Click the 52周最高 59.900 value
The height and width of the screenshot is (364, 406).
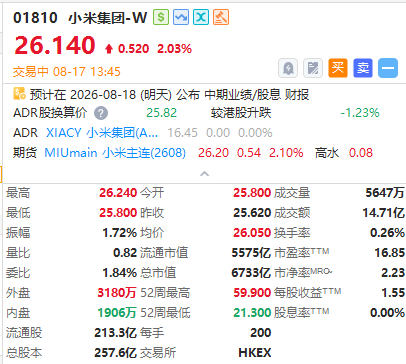pyautogui.click(x=252, y=293)
